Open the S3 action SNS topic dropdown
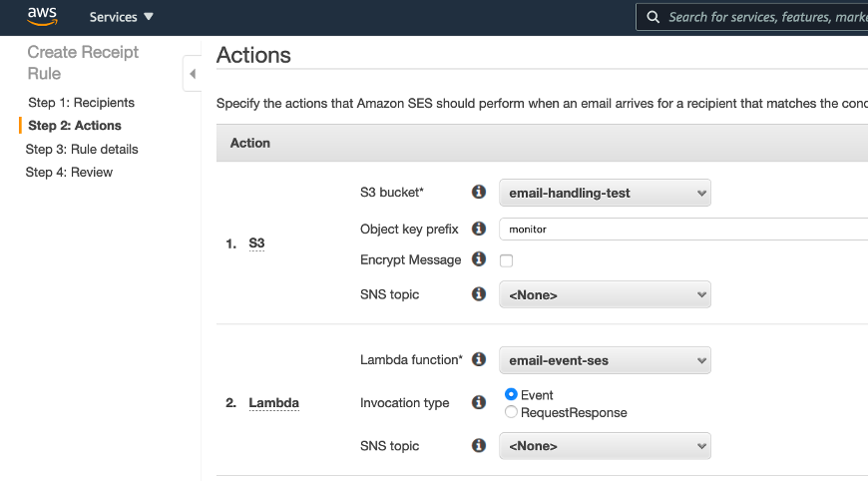This screenshot has width=868, height=482. (605, 294)
